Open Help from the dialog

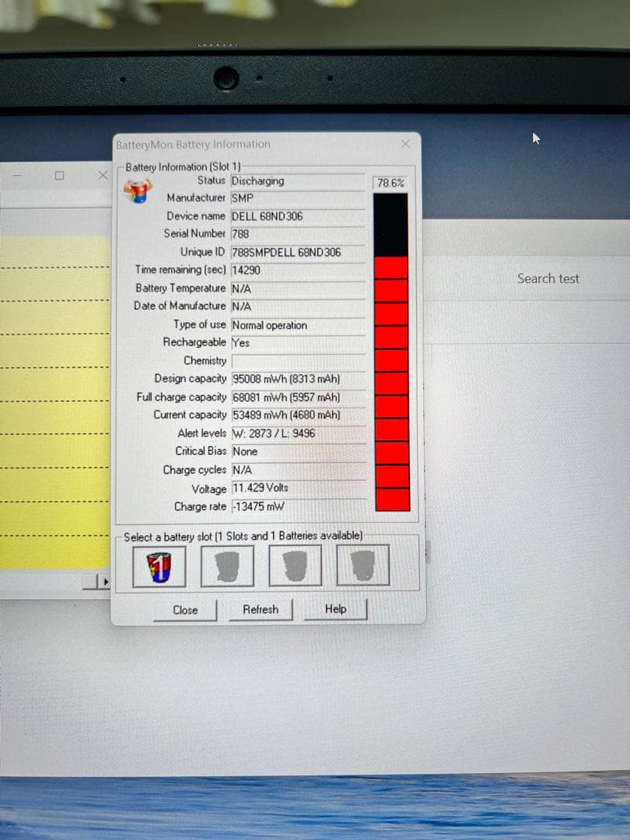tap(334, 609)
